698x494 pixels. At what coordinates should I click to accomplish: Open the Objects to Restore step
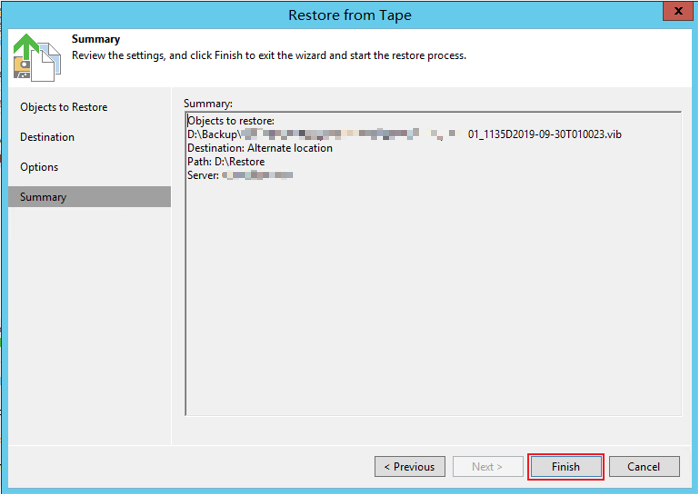64,107
